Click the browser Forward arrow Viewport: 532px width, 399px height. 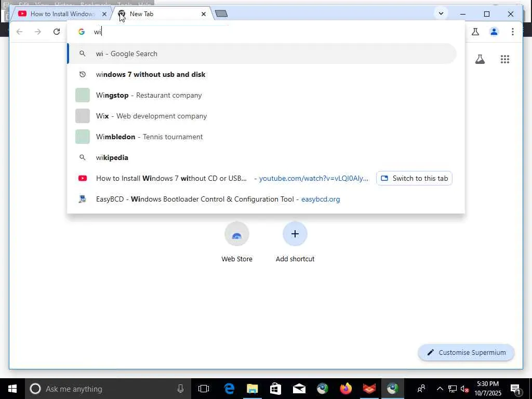[x=37, y=32]
